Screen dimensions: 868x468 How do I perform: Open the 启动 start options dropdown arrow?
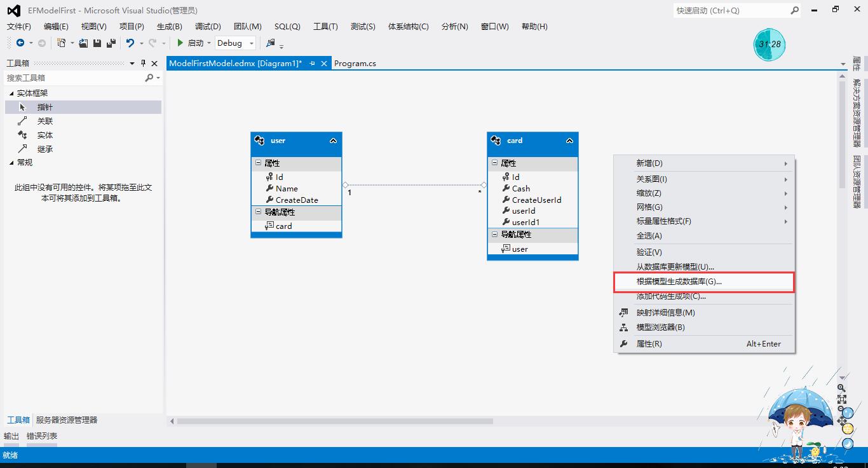point(208,43)
